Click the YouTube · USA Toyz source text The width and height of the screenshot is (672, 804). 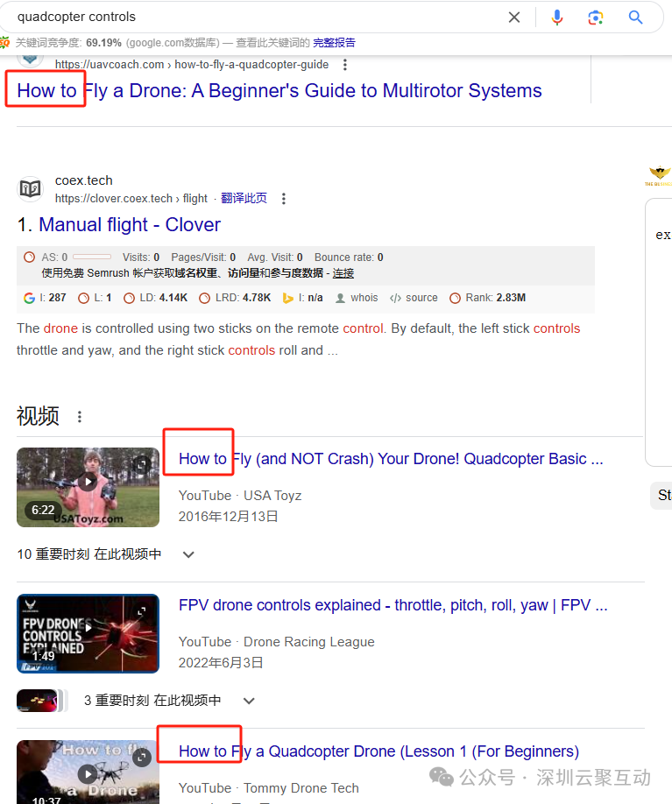tap(240, 496)
